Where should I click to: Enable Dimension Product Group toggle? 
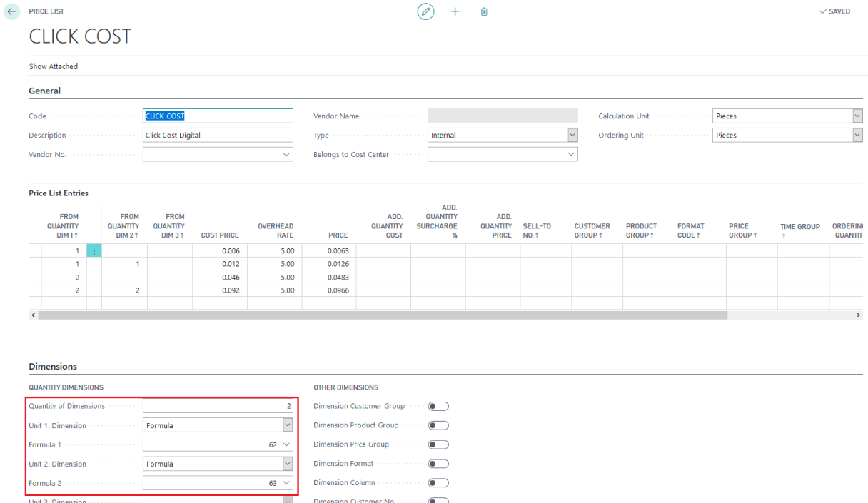tap(438, 426)
